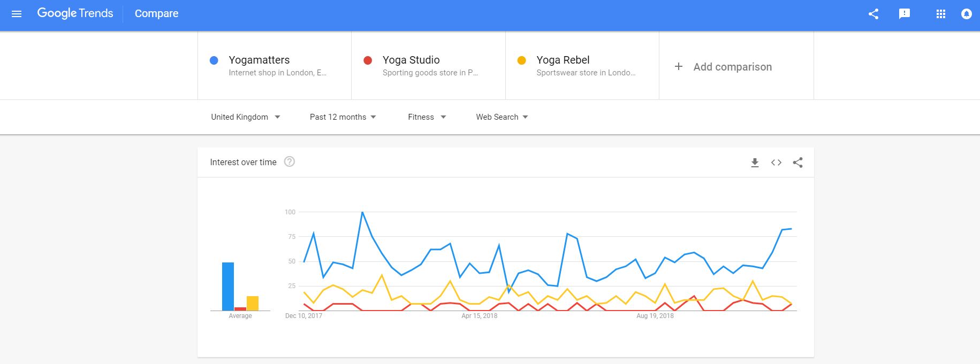This screenshot has height=364, width=980.
Task: Open the send feedback icon
Action: [x=905, y=14]
